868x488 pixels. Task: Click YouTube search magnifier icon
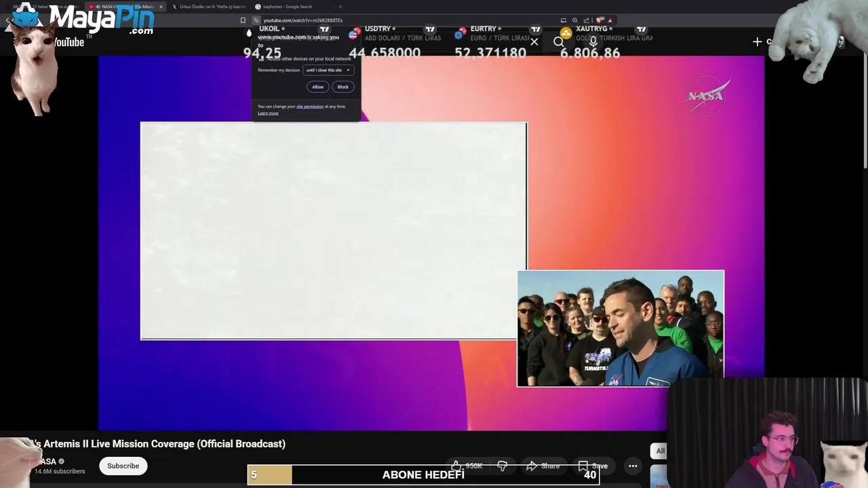558,42
